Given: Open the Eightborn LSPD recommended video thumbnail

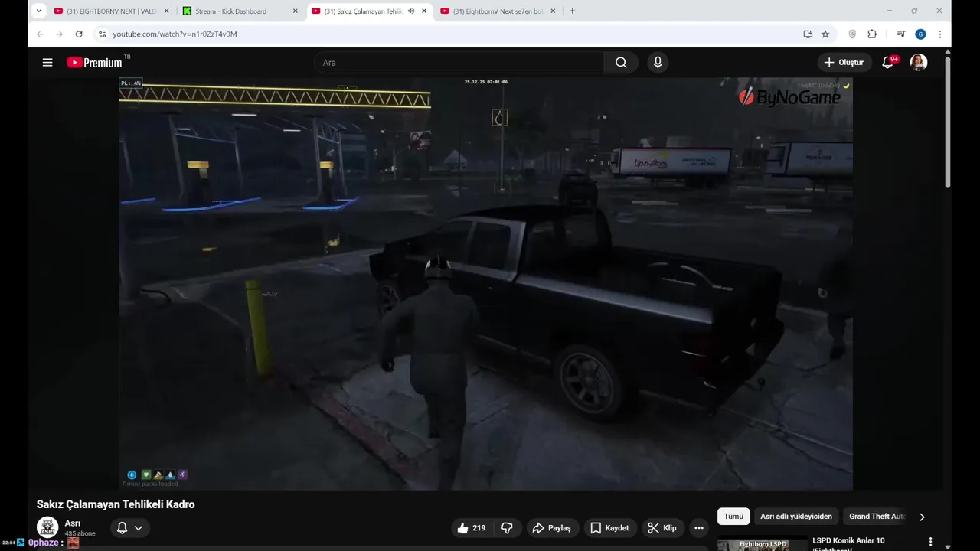Looking at the screenshot, I should coord(763,544).
